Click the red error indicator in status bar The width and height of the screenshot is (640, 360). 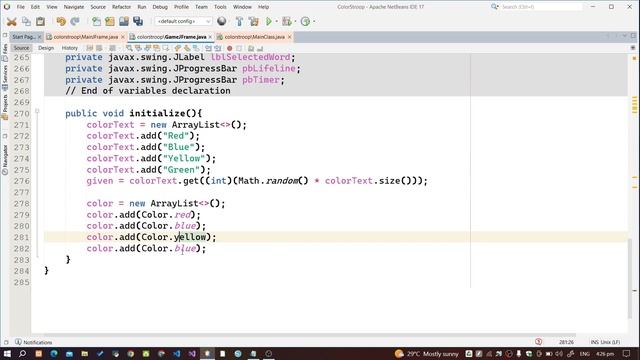click(538, 342)
